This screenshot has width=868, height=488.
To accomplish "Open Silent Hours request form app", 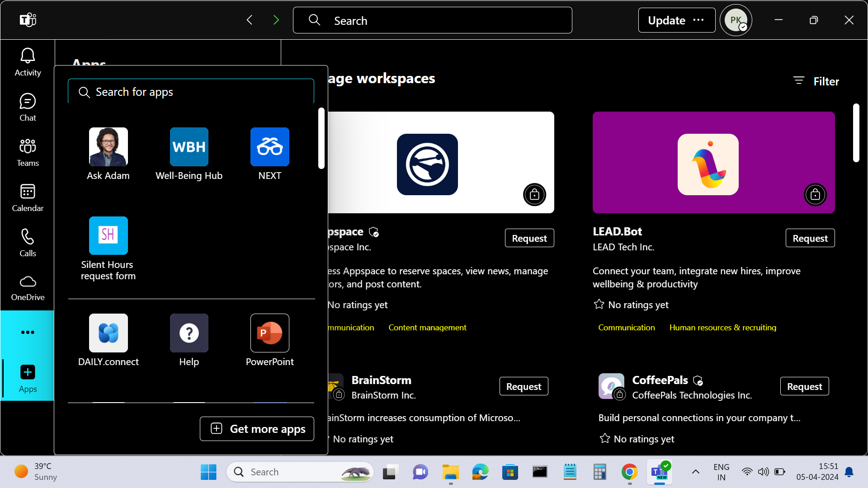I will (x=108, y=236).
